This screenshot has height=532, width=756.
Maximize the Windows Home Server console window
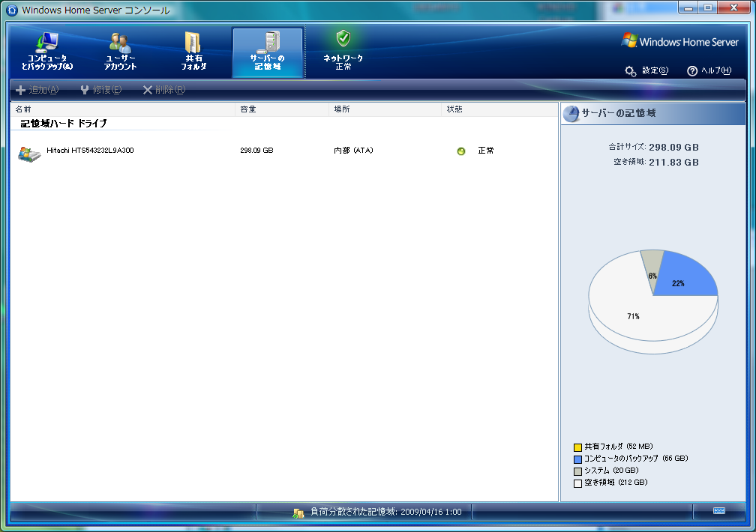click(x=707, y=7)
